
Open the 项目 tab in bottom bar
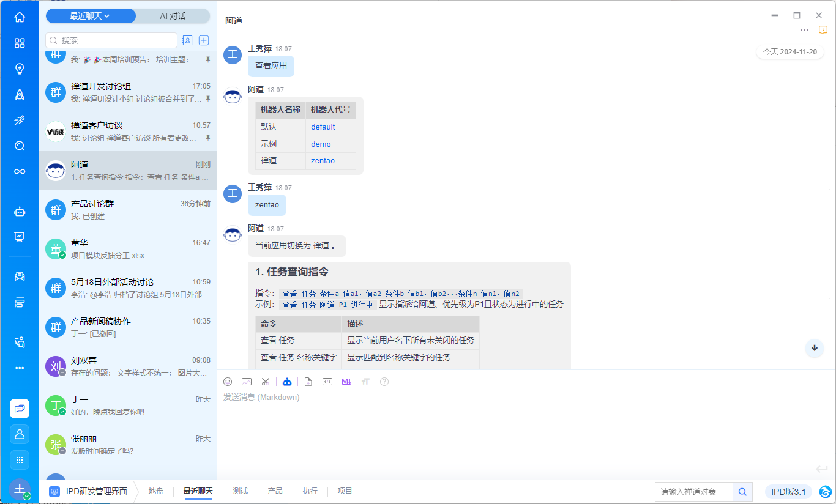tap(345, 491)
